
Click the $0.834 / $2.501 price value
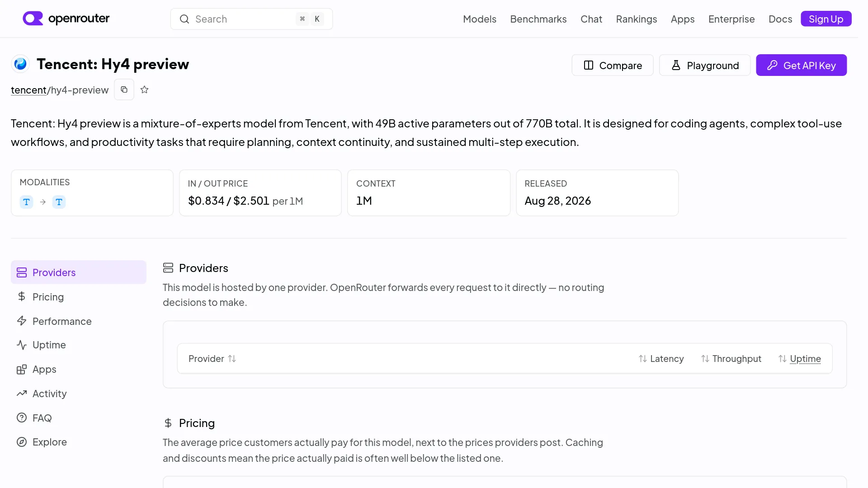tap(228, 201)
